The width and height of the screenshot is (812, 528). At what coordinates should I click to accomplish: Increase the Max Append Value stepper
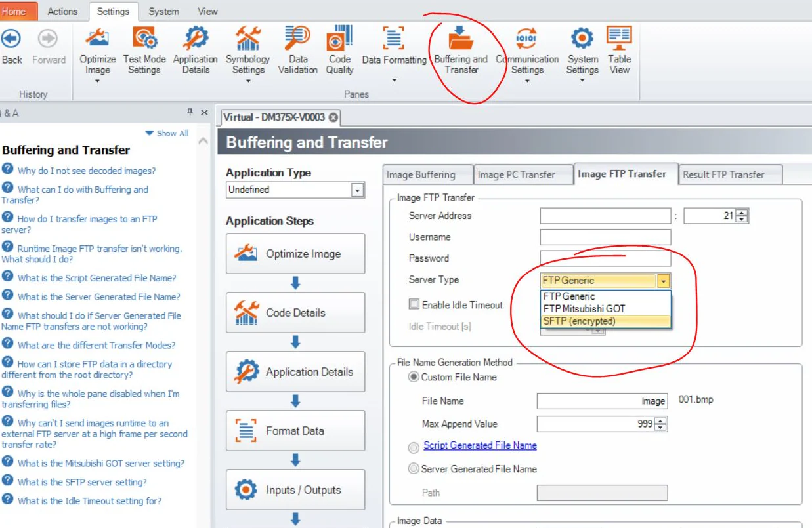(x=660, y=421)
